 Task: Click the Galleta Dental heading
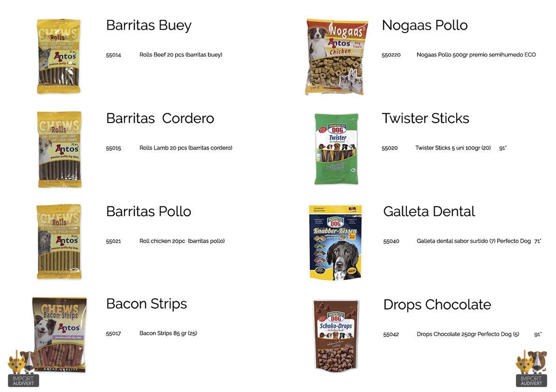(429, 211)
